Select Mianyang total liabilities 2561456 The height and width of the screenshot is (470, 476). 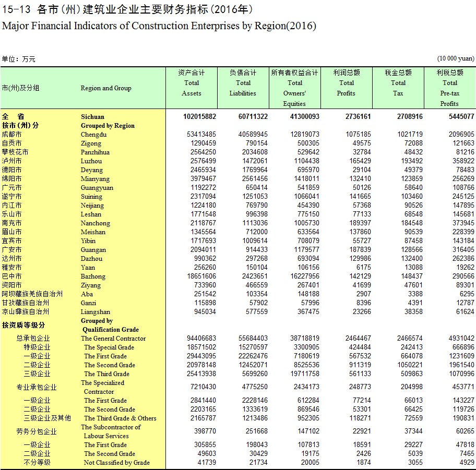tap(255, 179)
